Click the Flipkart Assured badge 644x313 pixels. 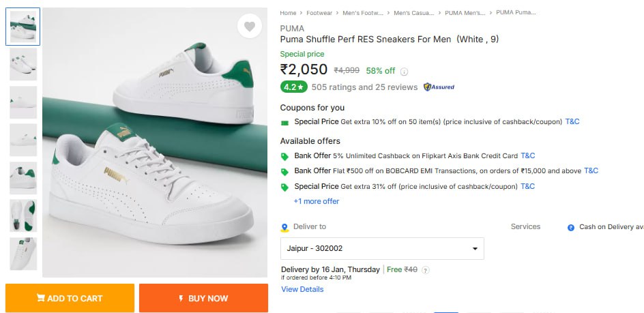point(439,87)
